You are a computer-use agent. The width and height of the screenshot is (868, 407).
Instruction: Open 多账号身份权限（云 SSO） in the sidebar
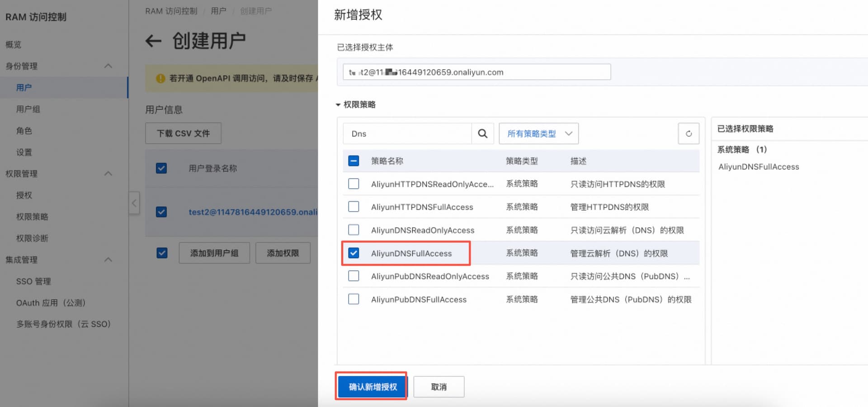coord(63,324)
